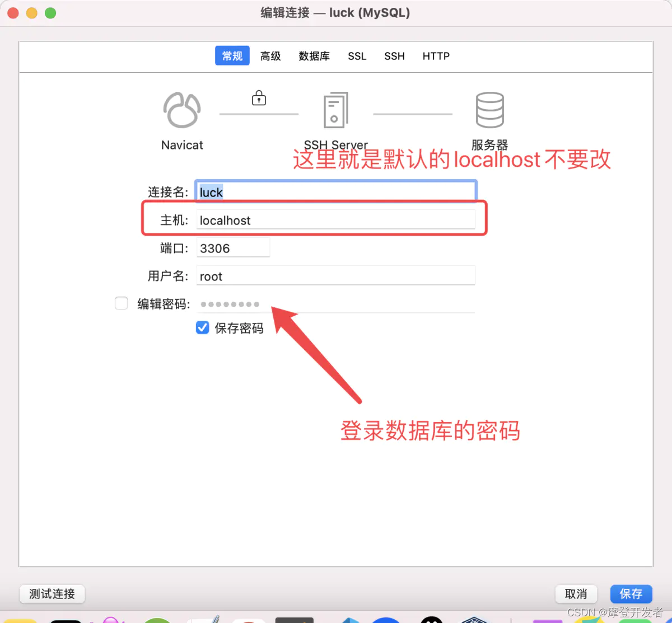
Task: Click the 用户名 field containing root
Action: (336, 275)
